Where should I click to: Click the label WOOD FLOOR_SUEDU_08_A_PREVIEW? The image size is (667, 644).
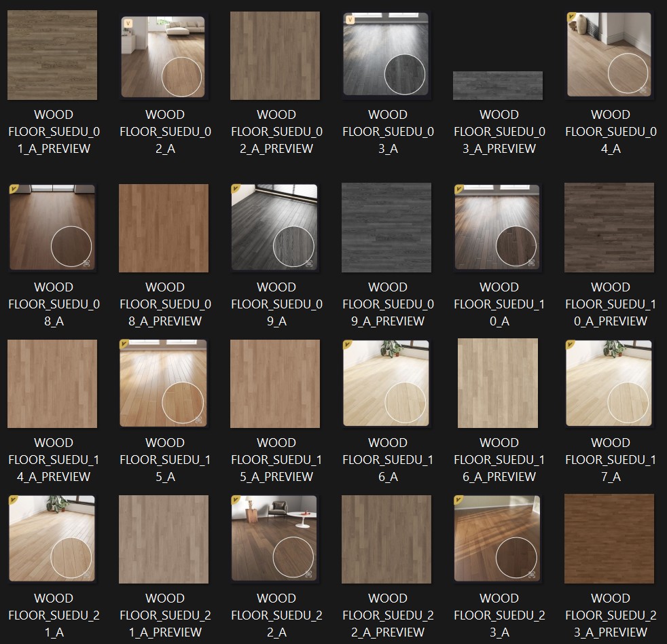point(165,304)
